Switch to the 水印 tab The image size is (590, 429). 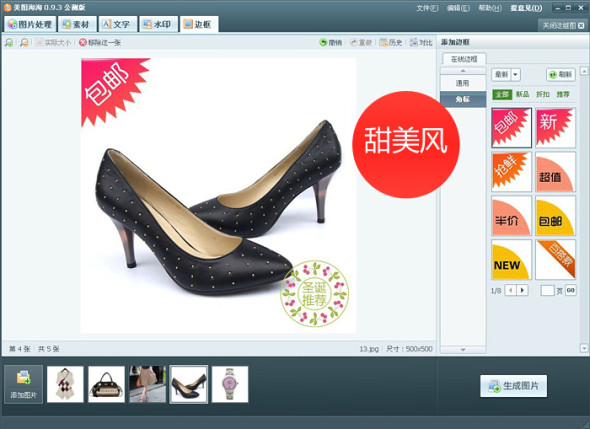tap(158, 24)
